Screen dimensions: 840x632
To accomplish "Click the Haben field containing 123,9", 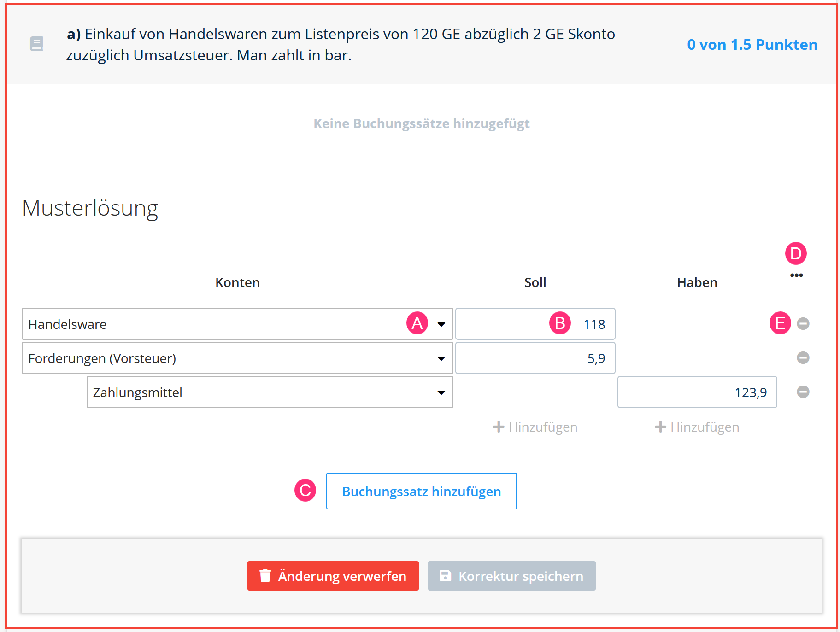I will pos(697,392).
